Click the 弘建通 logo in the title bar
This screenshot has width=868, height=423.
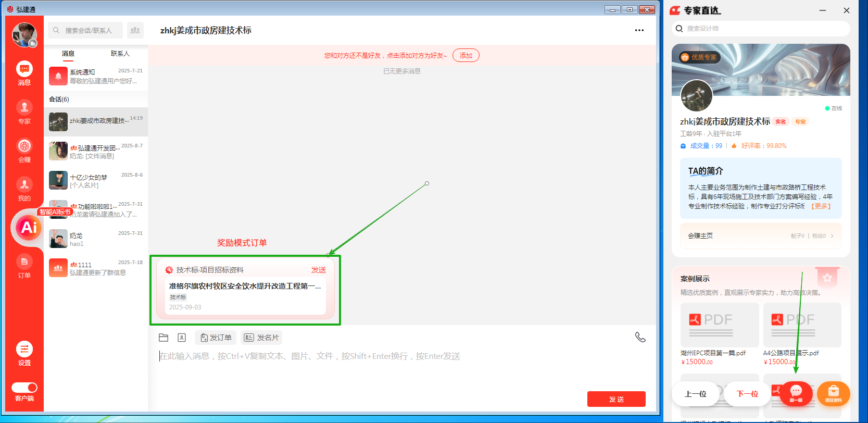(x=10, y=9)
